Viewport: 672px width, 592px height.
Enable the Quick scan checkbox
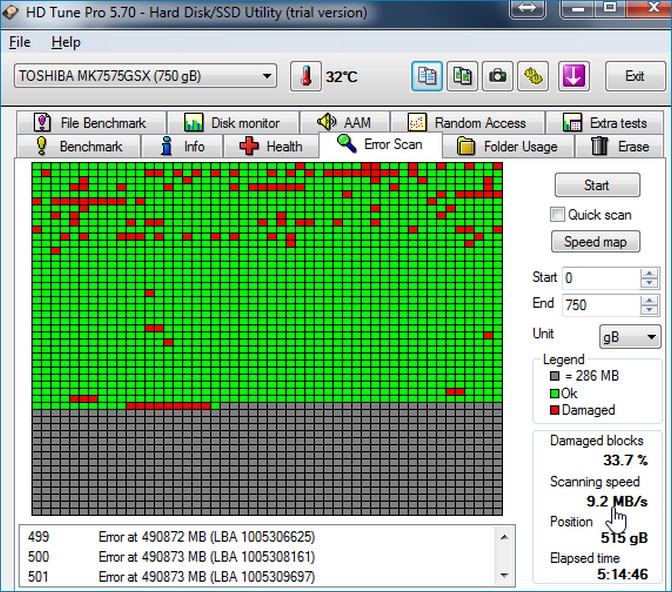pyautogui.click(x=558, y=214)
